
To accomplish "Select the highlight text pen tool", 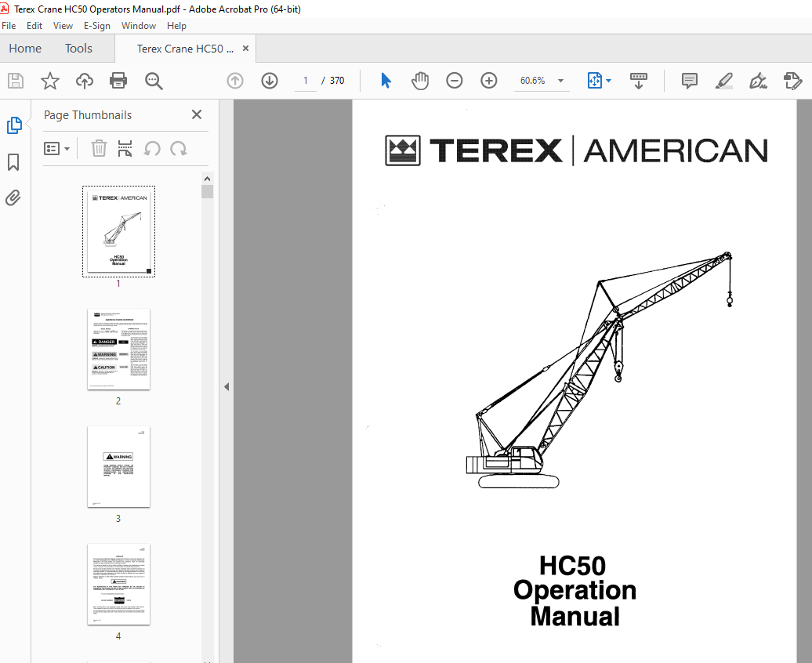I will click(723, 81).
